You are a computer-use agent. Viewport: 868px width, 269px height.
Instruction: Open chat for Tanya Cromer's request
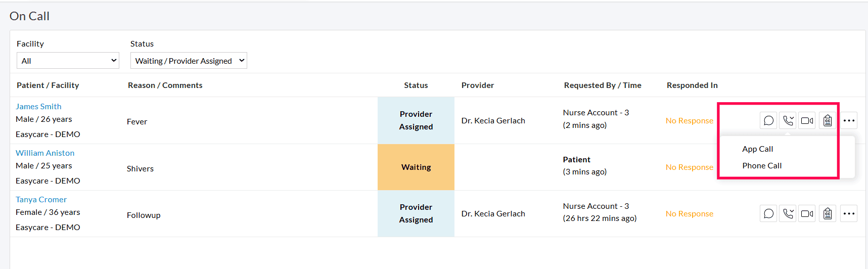(768, 213)
